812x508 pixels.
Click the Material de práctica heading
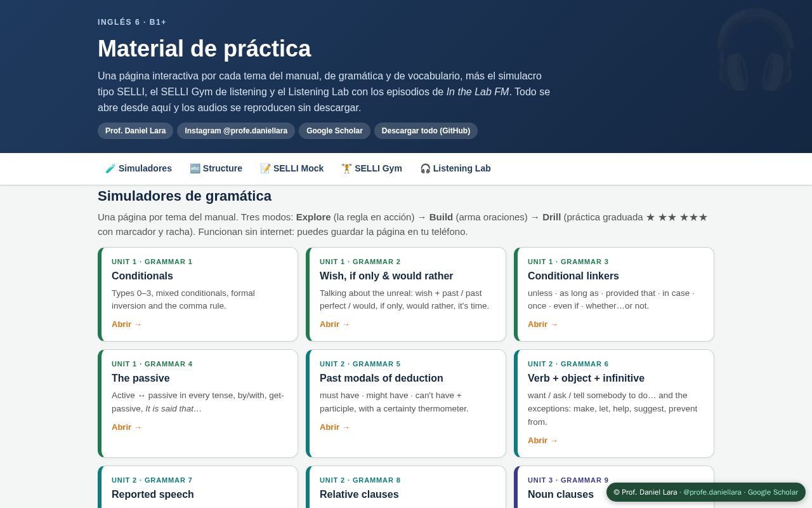pyautogui.click(x=204, y=49)
